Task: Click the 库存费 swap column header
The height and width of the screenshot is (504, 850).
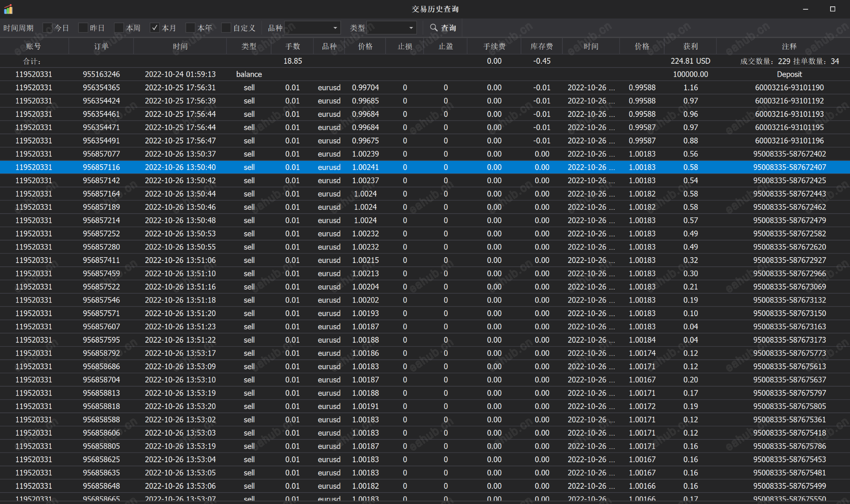Action: tap(542, 46)
